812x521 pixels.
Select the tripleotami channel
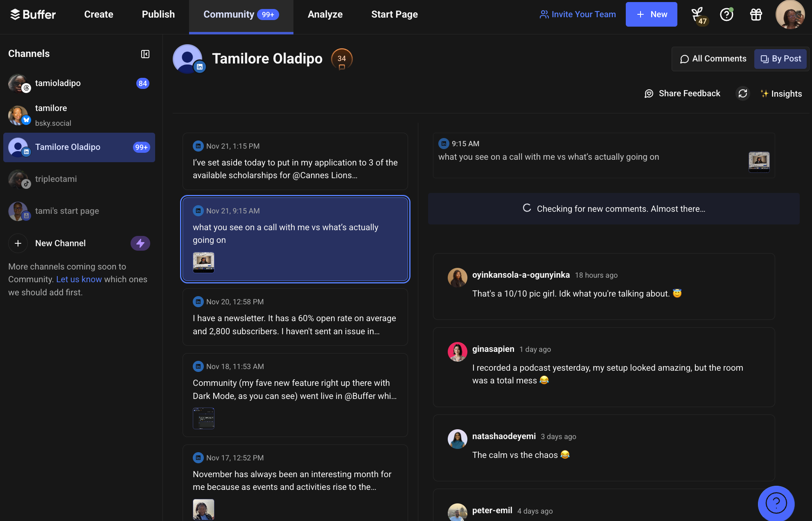click(56, 179)
